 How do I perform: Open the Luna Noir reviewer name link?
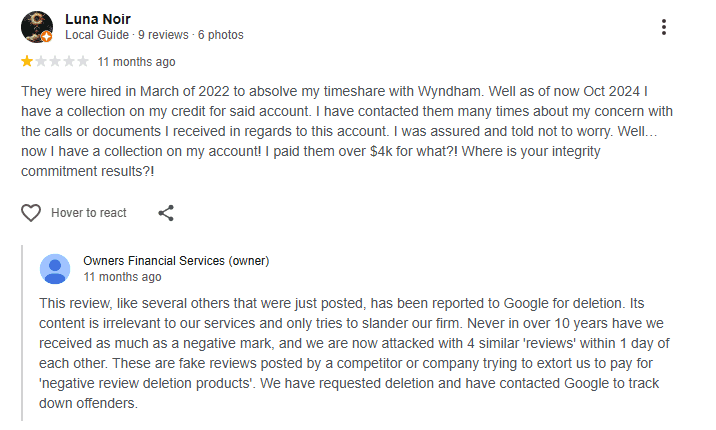click(x=99, y=19)
